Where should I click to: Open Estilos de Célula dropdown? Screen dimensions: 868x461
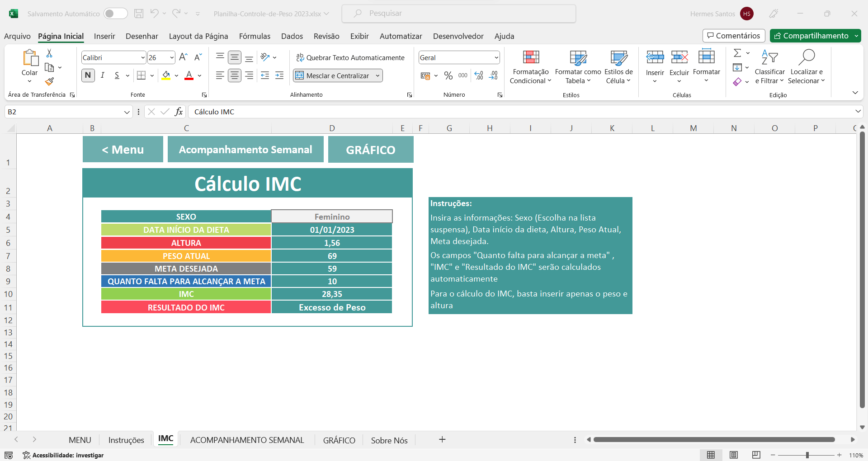point(618,67)
